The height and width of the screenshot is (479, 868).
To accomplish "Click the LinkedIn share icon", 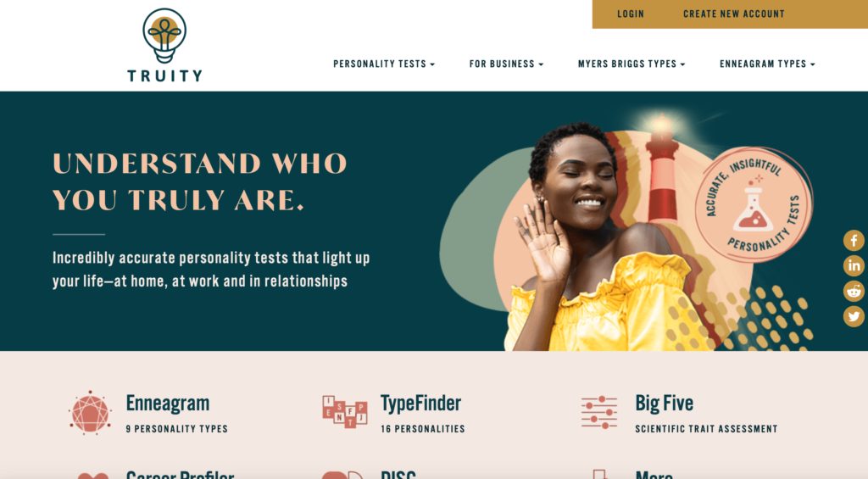I will [854, 266].
